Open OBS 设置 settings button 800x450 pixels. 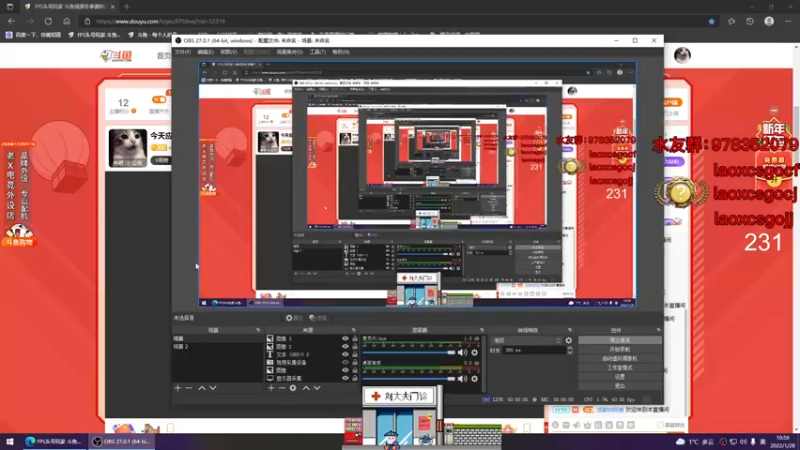(x=620, y=377)
